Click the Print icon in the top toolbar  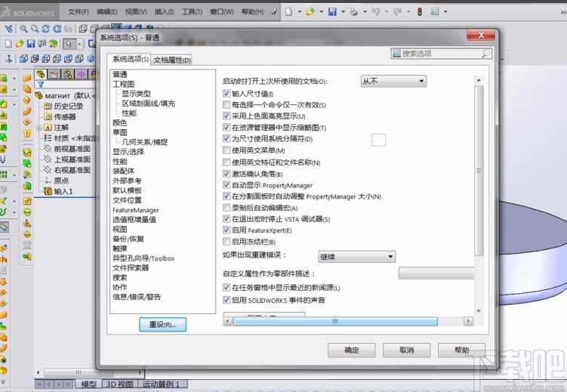(354, 11)
